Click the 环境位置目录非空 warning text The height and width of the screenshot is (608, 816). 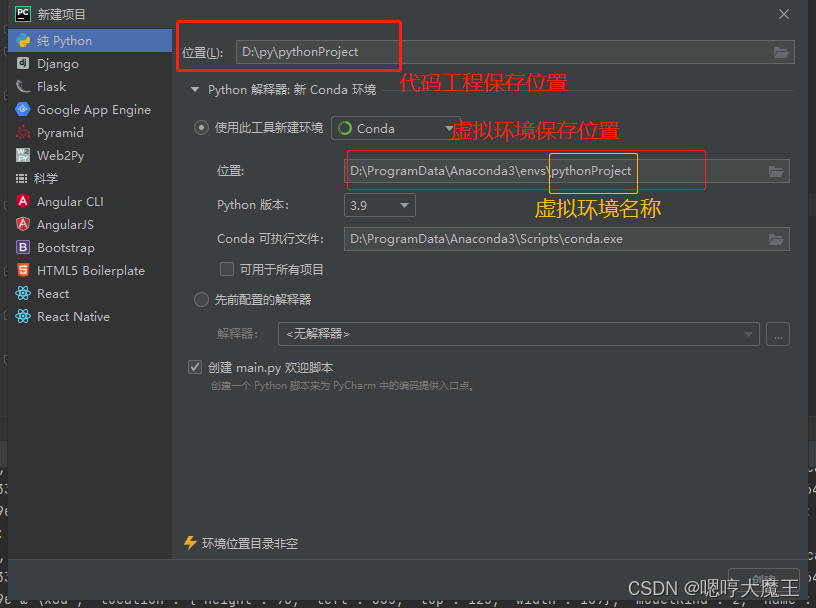click(x=250, y=543)
